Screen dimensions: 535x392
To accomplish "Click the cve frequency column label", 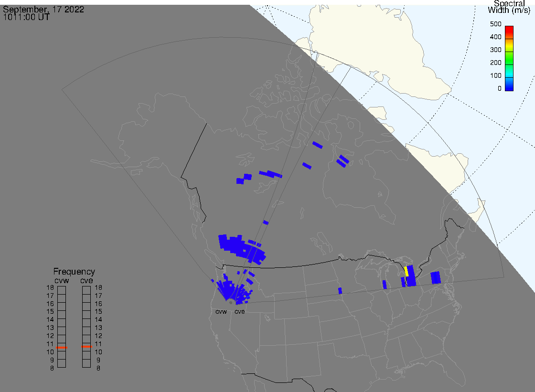I will pos(86,281).
